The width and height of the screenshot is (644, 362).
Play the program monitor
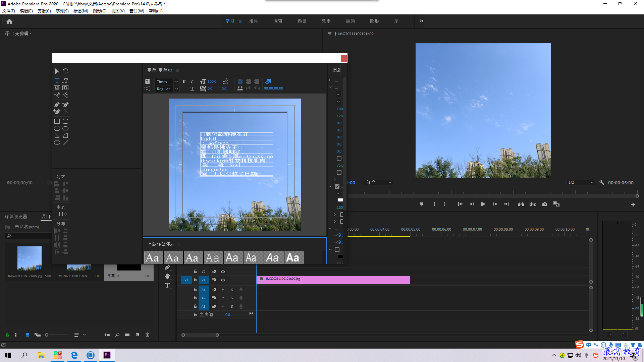[483, 204]
